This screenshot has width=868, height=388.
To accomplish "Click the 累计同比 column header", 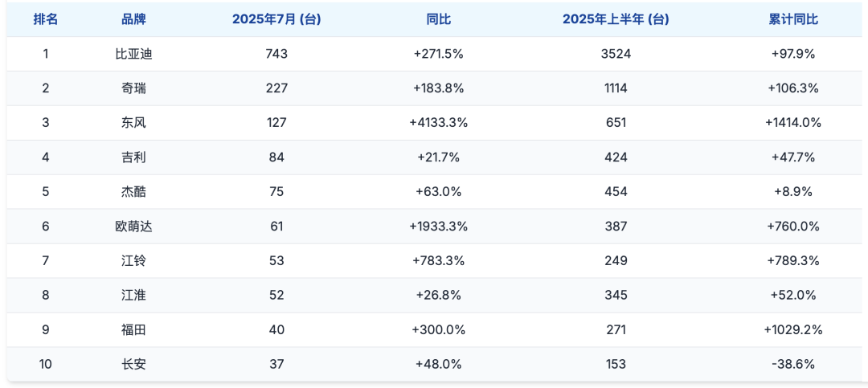I will point(793,19).
